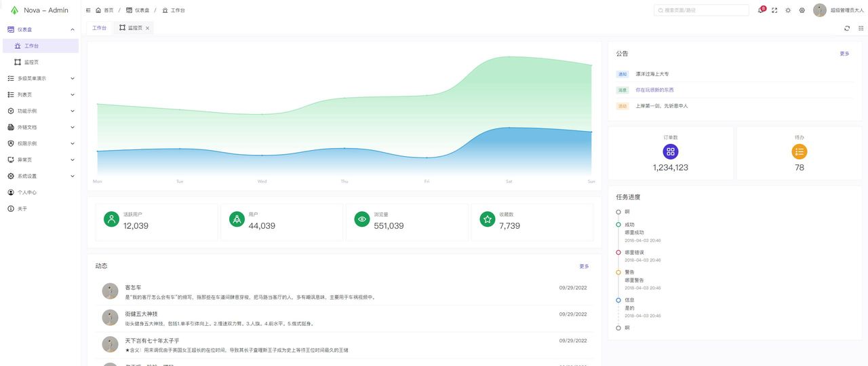868x366 pixels.
Task: Click the 活跃用户 green person icon
Action: pos(111,219)
